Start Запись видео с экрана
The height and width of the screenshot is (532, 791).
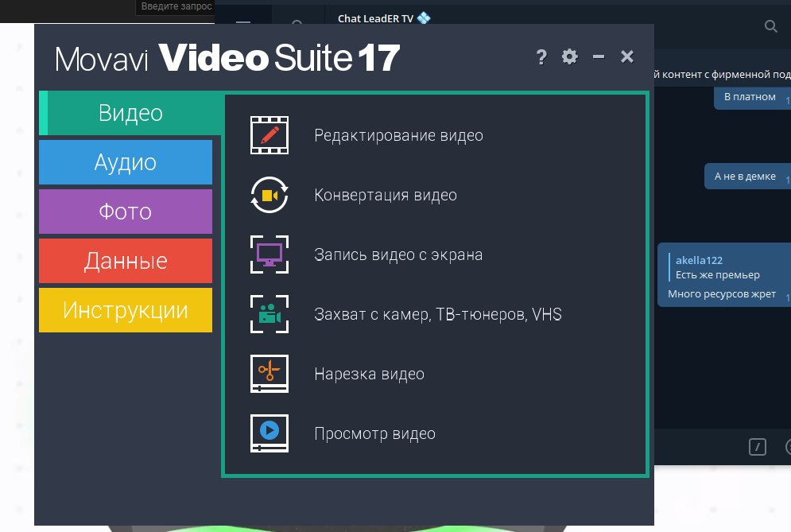click(x=398, y=254)
